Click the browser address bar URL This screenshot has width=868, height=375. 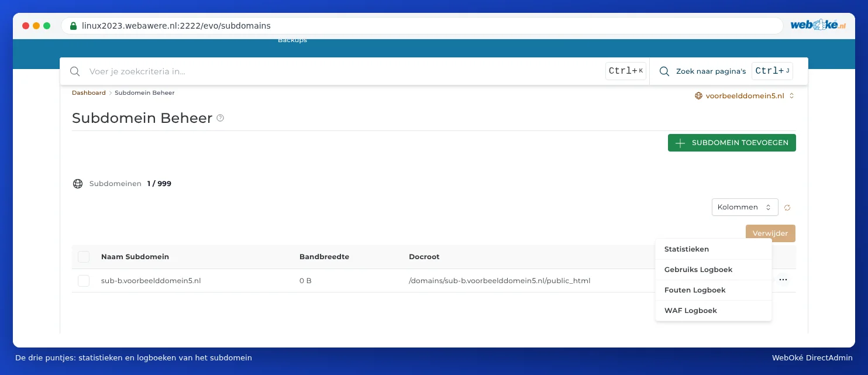[x=176, y=26]
